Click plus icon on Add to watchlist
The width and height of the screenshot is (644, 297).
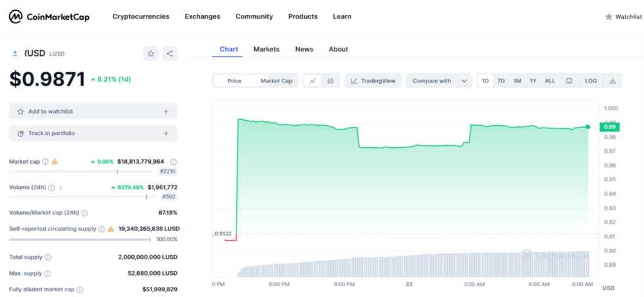tap(166, 111)
